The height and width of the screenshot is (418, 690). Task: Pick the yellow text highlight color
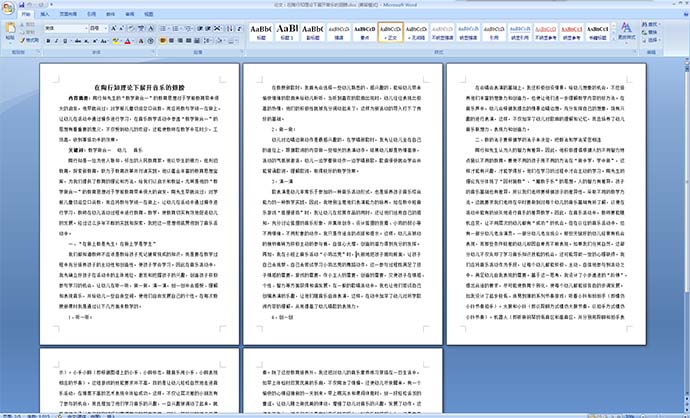coord(115,41)
